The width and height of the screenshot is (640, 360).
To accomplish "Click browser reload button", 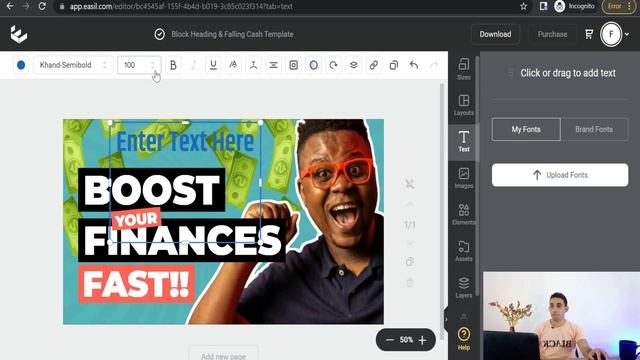I will (42, 6).
